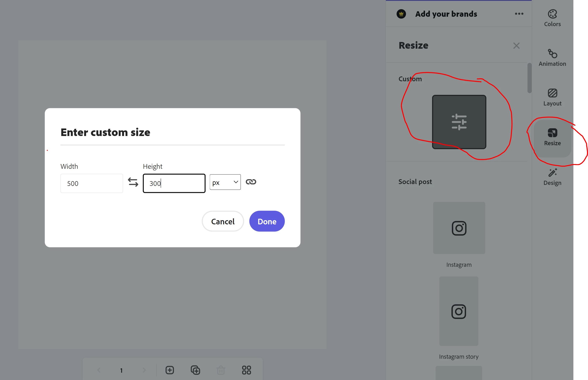The width and height of the screenshot is (588, 380).
Task: Open Add your brands more options menu
Action: (x=519, y=14)
